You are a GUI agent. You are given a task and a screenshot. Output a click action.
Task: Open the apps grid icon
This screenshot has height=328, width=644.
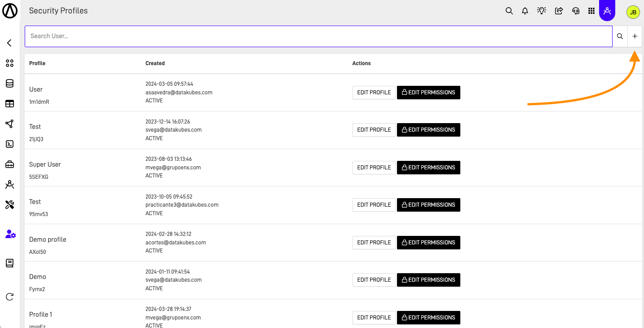pyautogui.click(x=591, y=11)
